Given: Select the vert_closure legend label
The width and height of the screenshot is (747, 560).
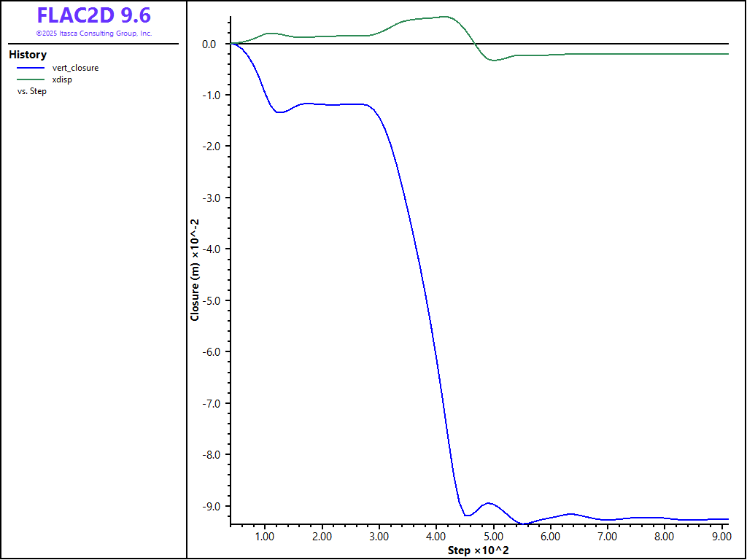Looking at the screenshot, I should (75, 68).
